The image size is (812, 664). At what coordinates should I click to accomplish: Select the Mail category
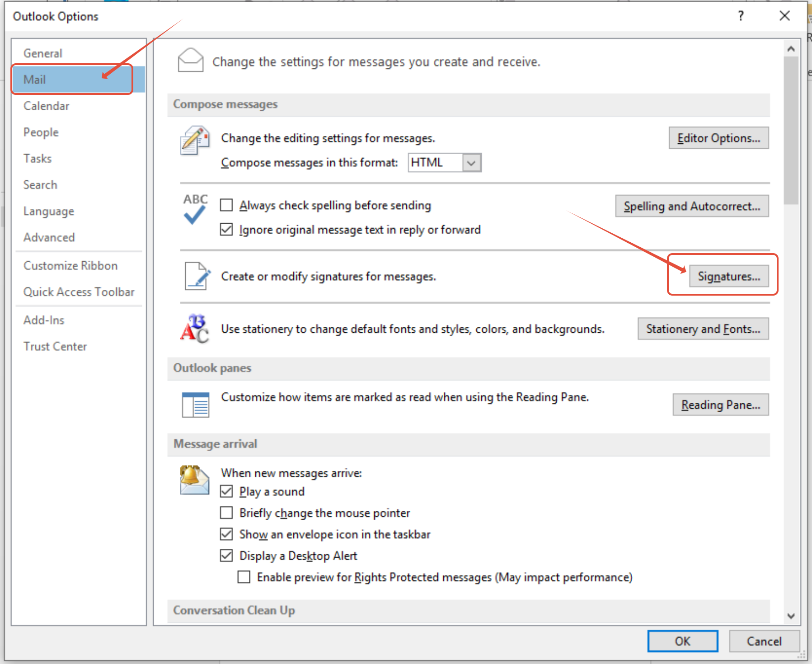click(x=78, y=80)
